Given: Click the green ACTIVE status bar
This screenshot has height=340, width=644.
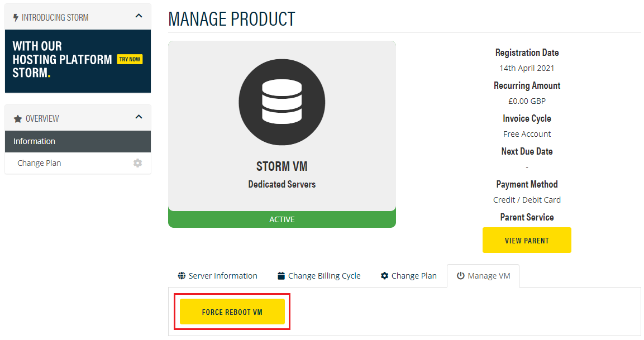Looking at the screenshot, I should (282, 219).
